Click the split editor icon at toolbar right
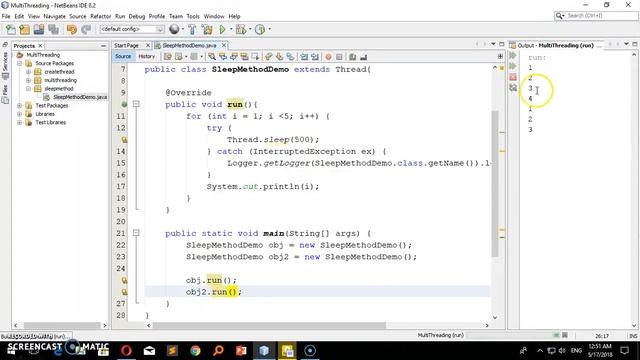This screenshot has width=640, height=360. click(x=500, y=56)
